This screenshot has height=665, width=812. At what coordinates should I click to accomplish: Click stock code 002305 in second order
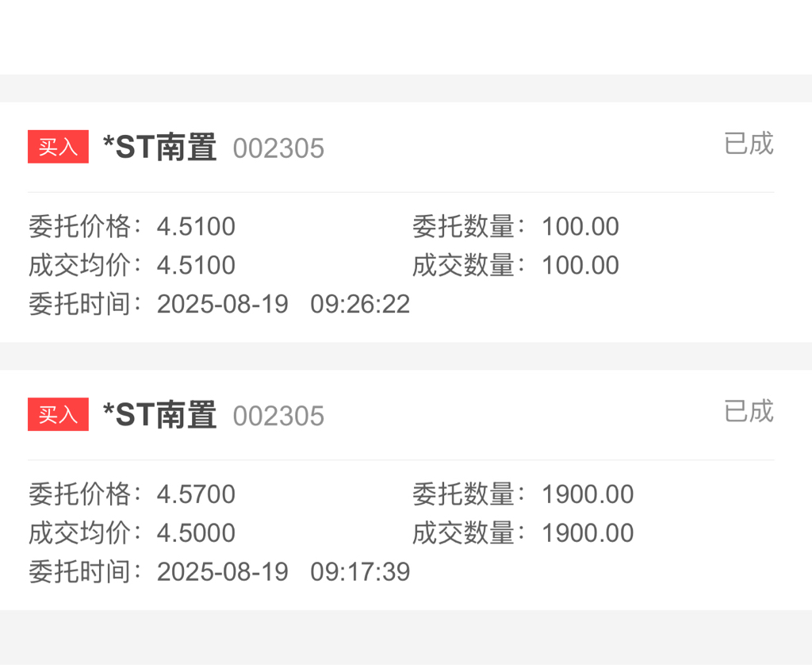[278, 416]
